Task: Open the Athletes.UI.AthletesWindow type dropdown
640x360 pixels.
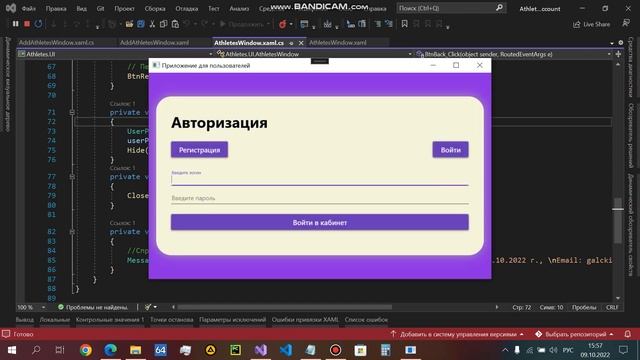Action: coord(314,54)
